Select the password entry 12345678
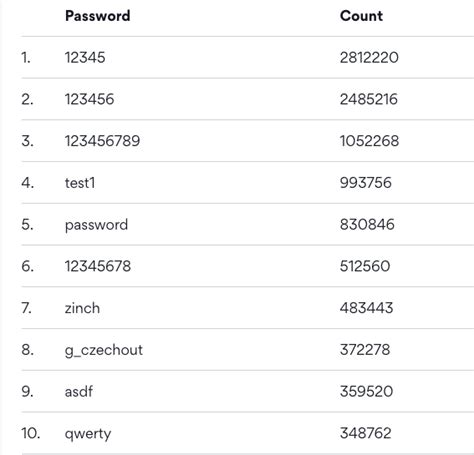Image resolution: width=474 pixels, height=455 pixels. coord(98,266)
